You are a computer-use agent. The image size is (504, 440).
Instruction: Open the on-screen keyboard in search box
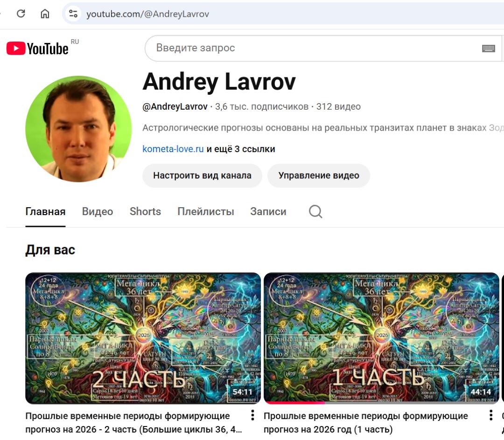[488, 49]
